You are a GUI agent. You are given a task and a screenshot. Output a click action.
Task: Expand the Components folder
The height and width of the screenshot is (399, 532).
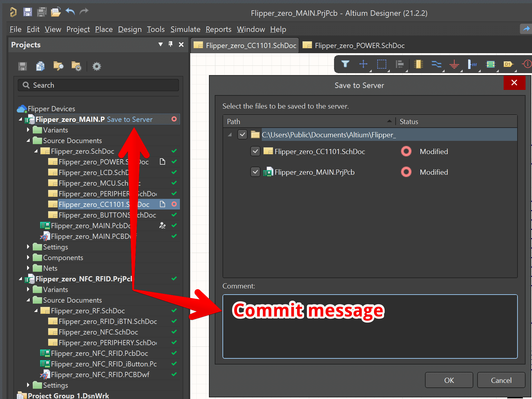pyautogui.click(x=28, y=258)
